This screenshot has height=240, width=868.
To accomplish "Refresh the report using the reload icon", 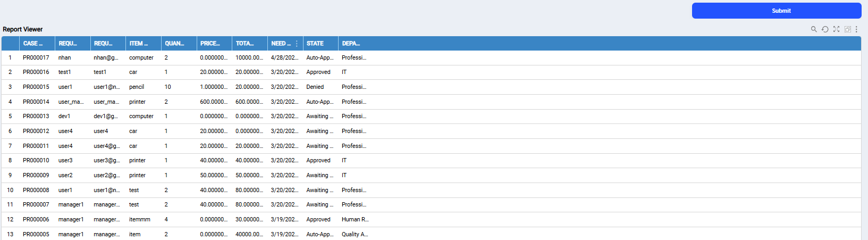I will (825, 29).
